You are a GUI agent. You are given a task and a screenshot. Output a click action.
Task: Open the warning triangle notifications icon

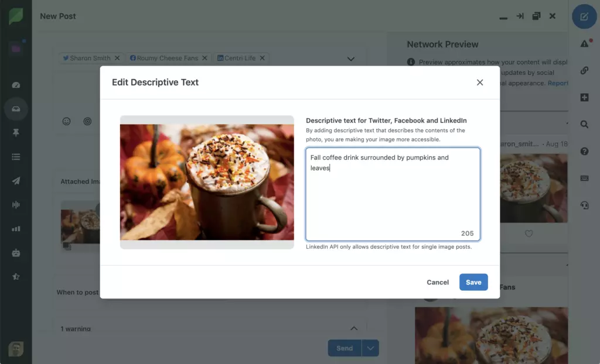(x=584, y=43)
